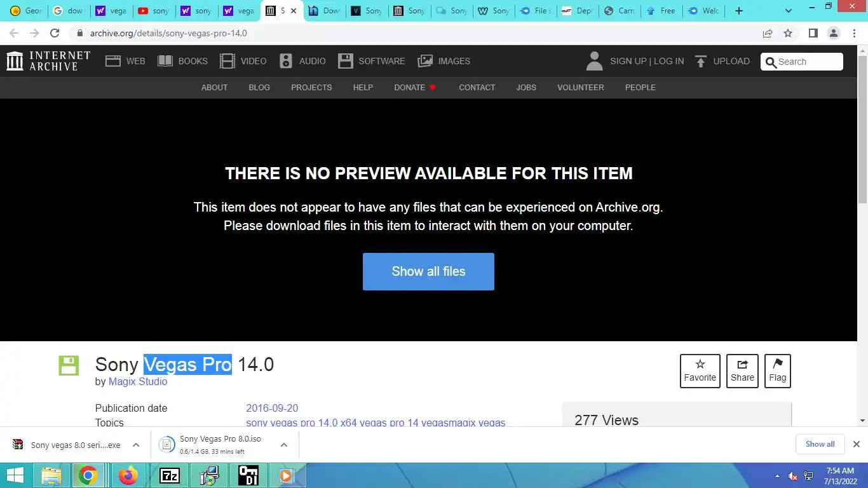
Task: Toggle the browser side panel
Action: click(x=813, y=33)
